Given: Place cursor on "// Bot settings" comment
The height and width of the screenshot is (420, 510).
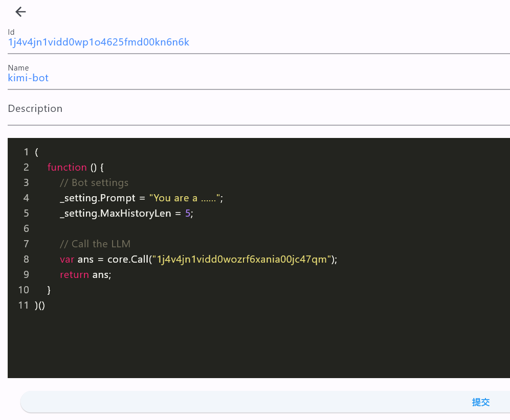Looking at the screenshot, I should (94, 183).
